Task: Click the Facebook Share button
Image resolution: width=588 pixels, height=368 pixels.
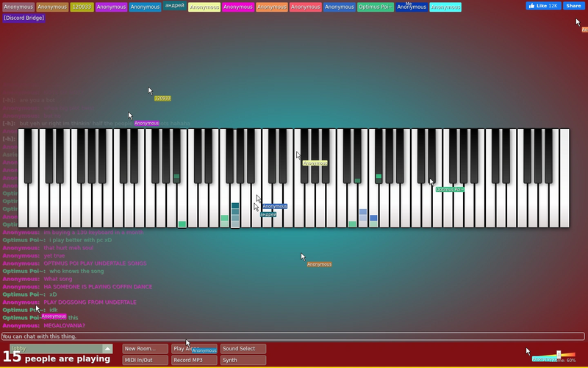Action: [573, 6]
